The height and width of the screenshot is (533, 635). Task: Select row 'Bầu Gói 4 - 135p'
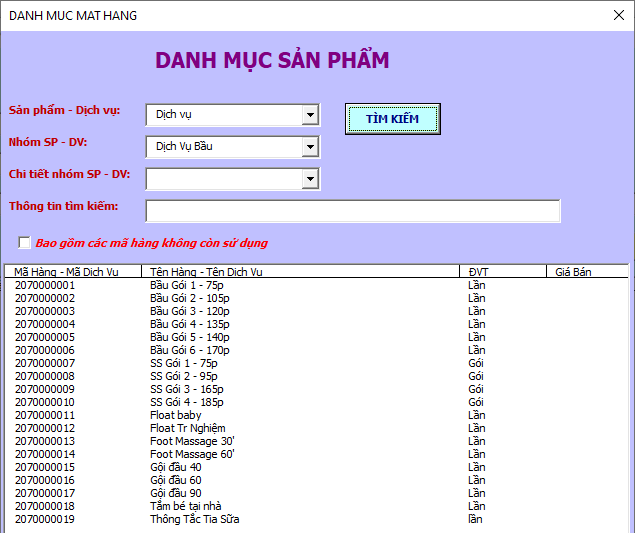(316, 324)
